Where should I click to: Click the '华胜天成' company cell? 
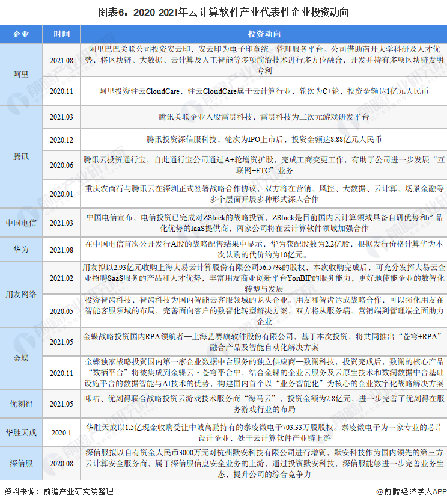(x=21, y=432)
